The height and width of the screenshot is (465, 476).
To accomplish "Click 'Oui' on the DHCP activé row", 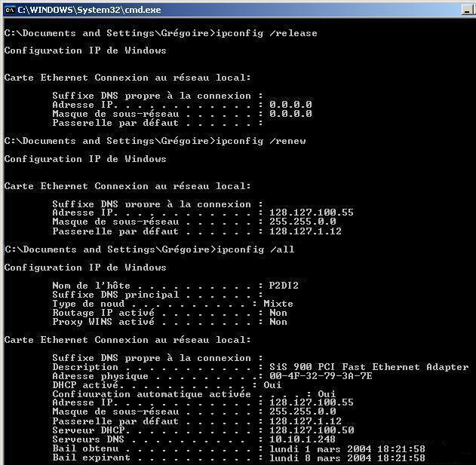I will pos(272,385).
